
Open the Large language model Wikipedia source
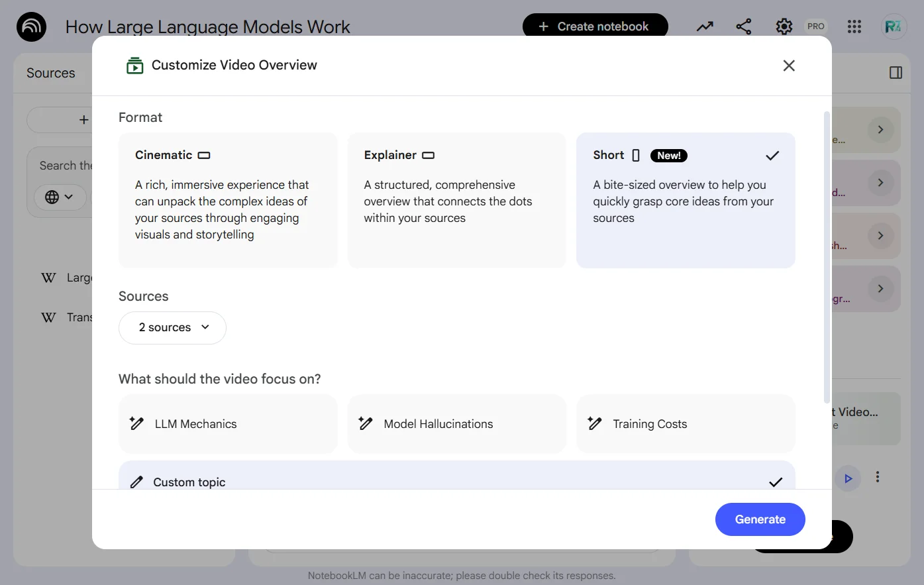pos(66,278)
